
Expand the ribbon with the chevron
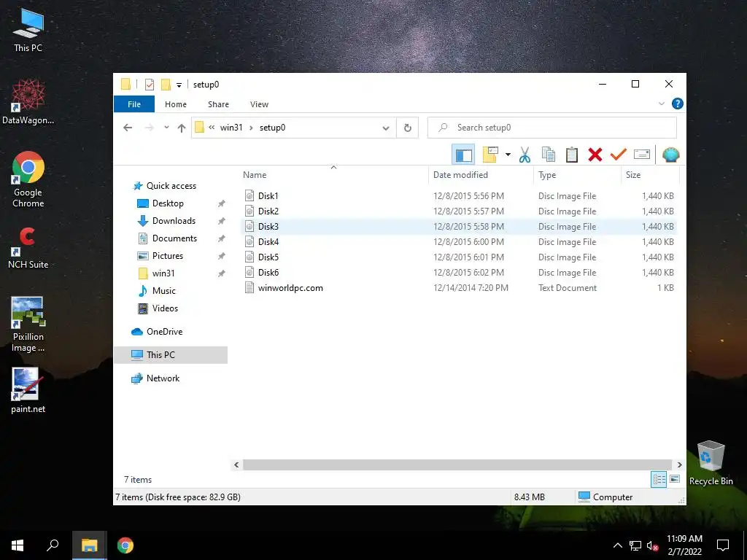coord(661,104)
